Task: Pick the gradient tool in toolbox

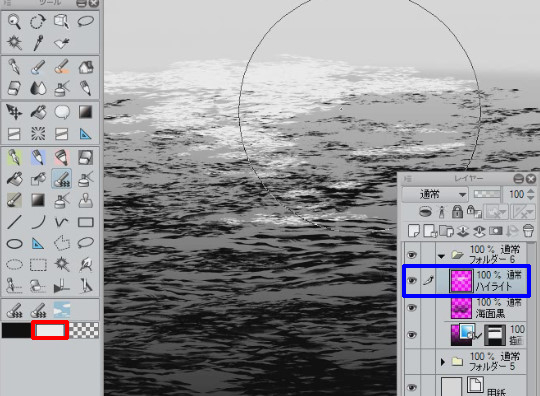Action: [x=85, y=112]
